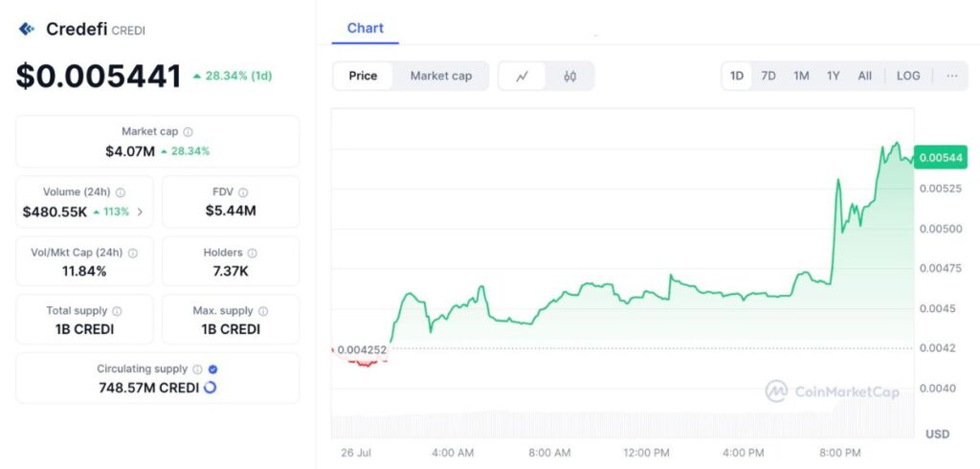The width and height of the screenshot is (980, 469).
Task: Open Total supply info icon
Action: [117, 311]
